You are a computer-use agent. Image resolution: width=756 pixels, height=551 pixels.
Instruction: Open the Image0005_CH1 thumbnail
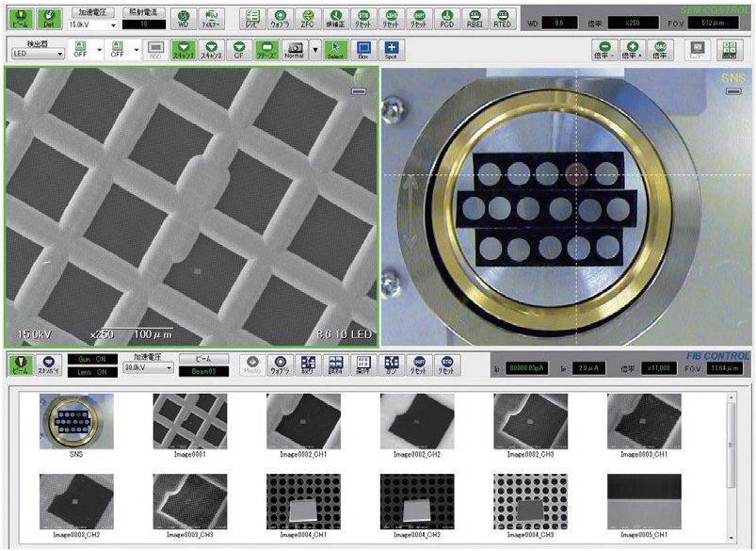tap(644, 502)
